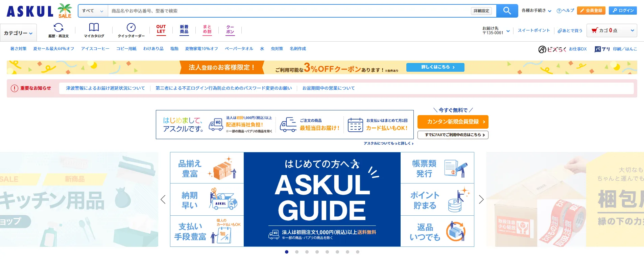Open the わけあり品 link
Viewport: 644px width, 259px height.
153,49
